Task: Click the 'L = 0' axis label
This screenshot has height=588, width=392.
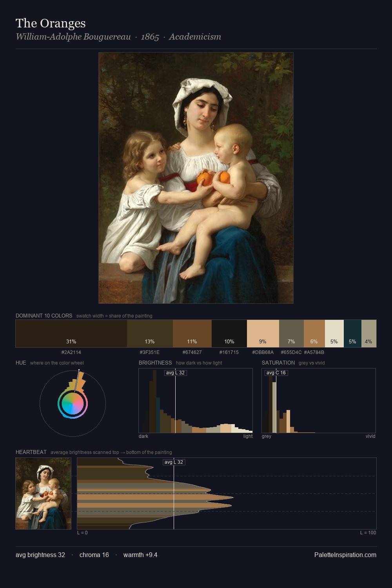Action: [82, 533]
